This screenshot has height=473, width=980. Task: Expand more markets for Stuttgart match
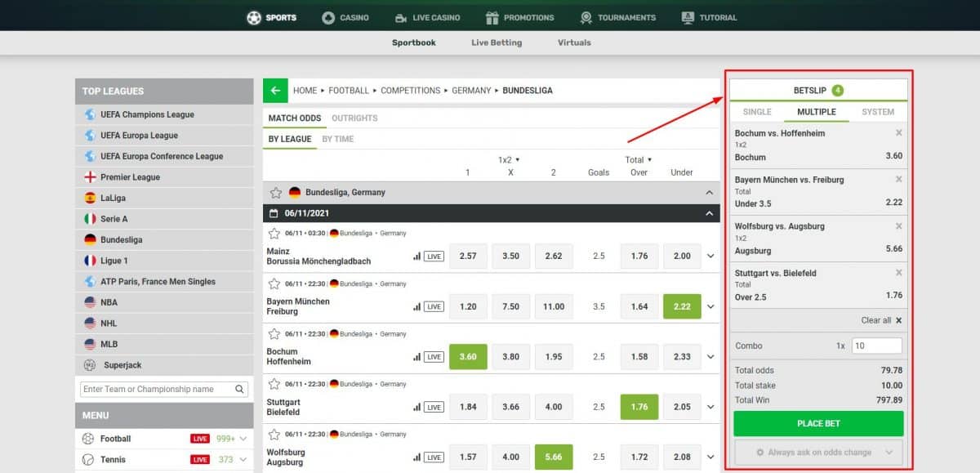pos(710,407)
